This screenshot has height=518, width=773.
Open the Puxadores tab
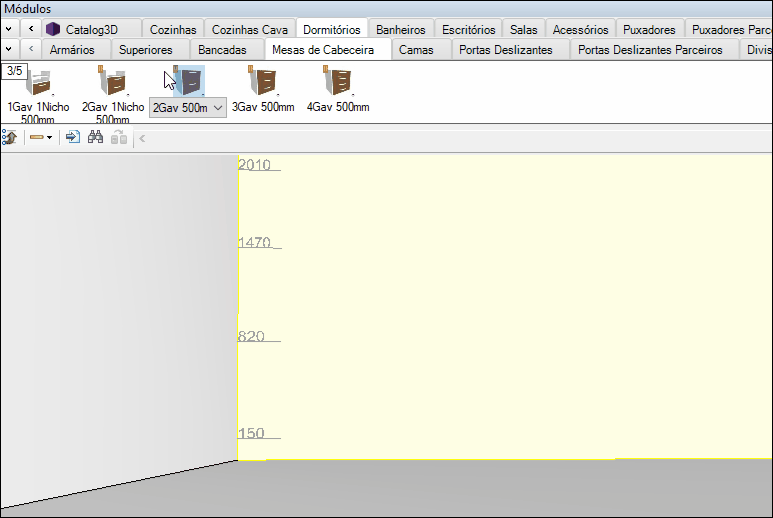[649, 30]
